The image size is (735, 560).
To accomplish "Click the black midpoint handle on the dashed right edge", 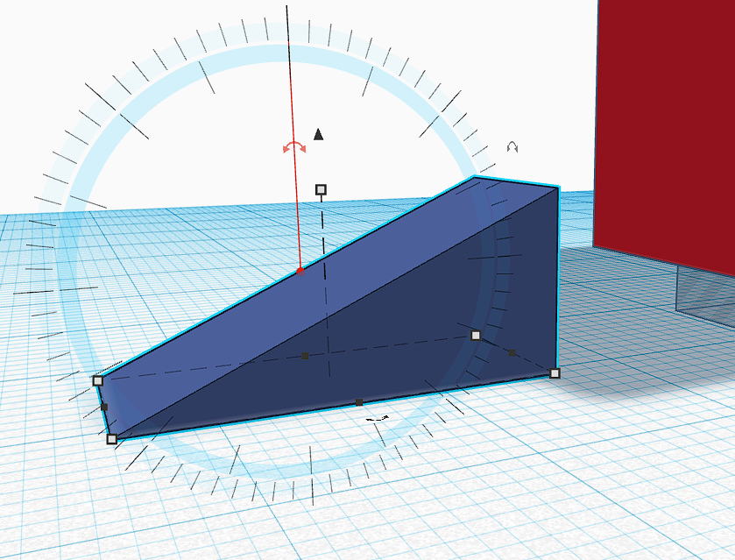I will click(512, 352).
